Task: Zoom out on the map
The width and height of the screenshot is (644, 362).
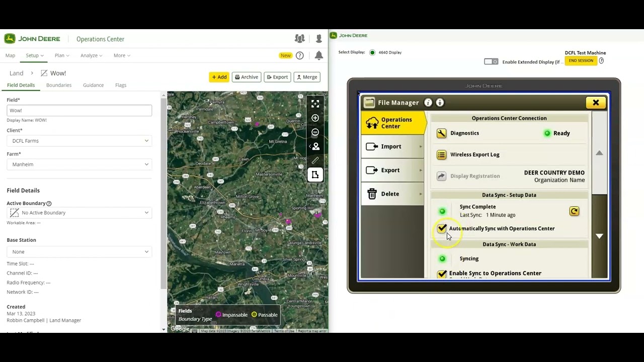Action: 315,132
